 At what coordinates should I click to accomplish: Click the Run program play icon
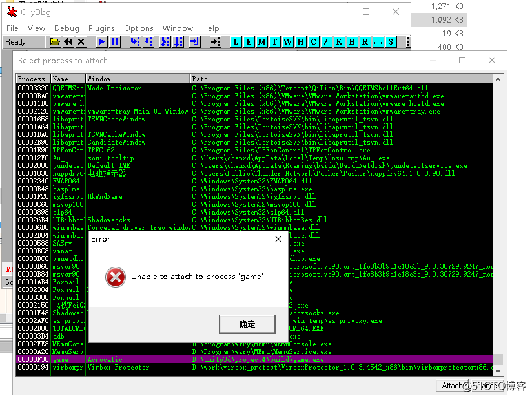click(x=101, y=42)
